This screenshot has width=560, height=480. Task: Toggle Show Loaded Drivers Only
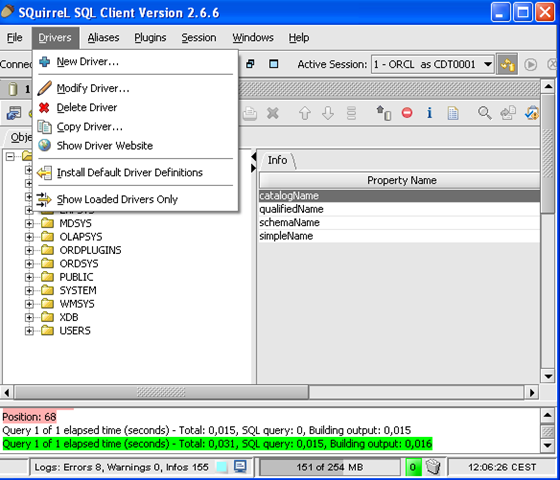click(117, 199)
